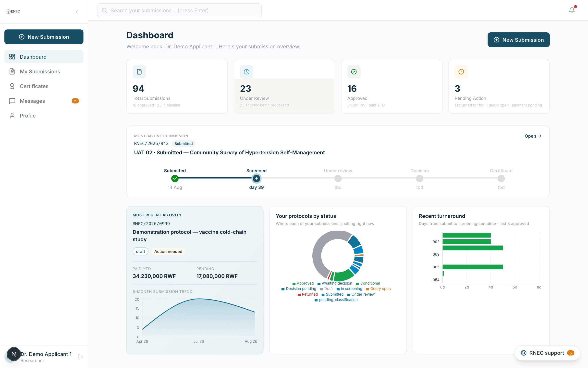The image size is (588, 368).
Task: Toggle the Returned legend entry
Action: point(307,294)
